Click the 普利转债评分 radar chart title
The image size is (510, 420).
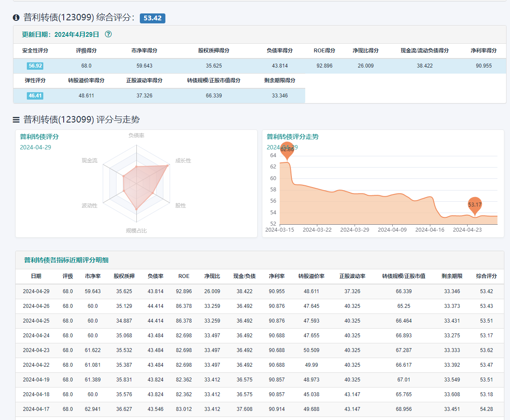39,137
